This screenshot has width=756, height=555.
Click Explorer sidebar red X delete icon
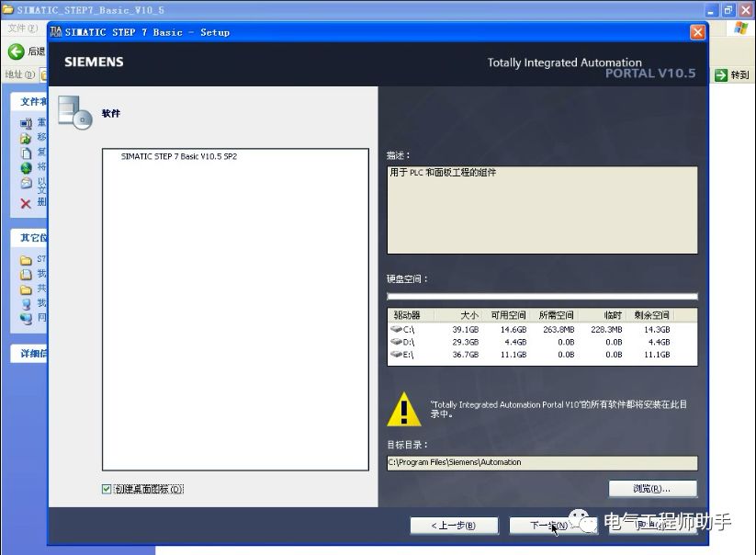(x=26, y=203)
